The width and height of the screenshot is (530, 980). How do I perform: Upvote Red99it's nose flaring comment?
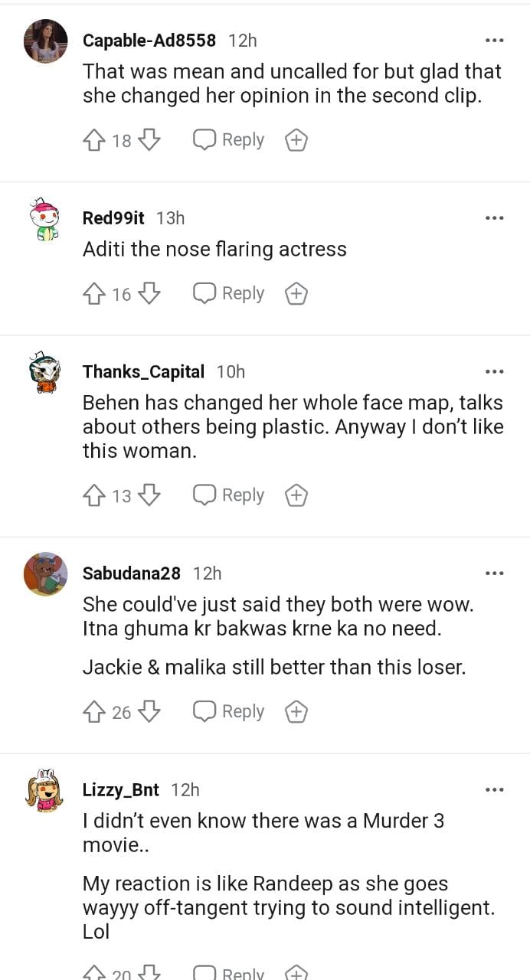pyautogui.click(x=93, y=293)
